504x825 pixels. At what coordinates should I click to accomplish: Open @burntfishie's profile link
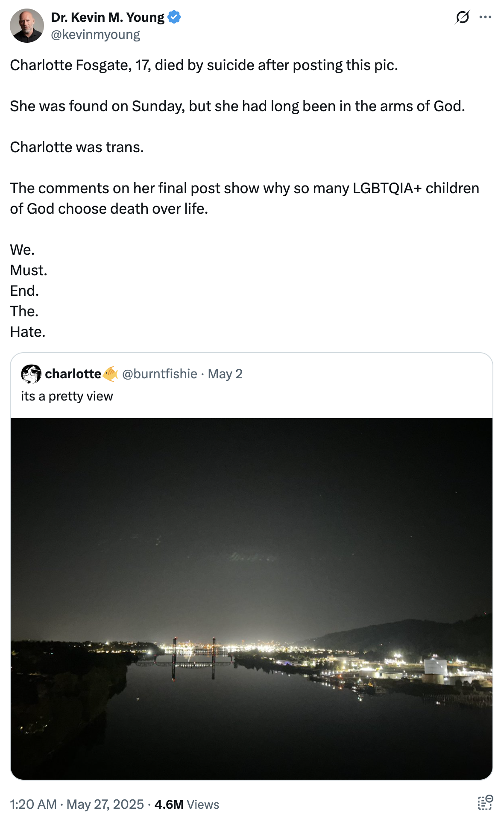(159, 373)
